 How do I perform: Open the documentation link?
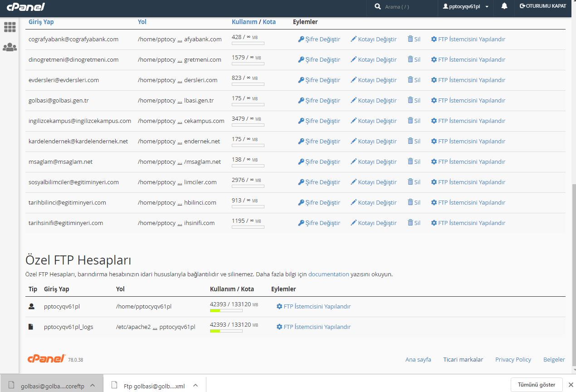[x=328, y=274]
